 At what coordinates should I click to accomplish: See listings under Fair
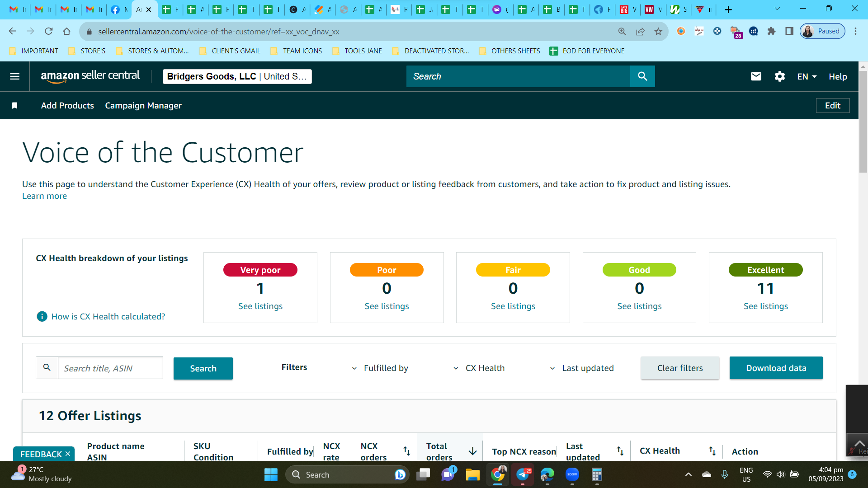pyautogui.click(x=513, y=306)
